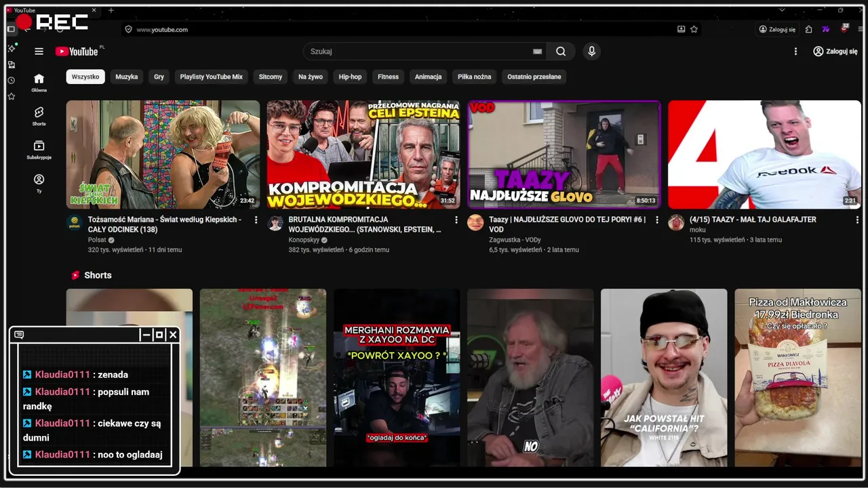This screenshot has height=488, width=868.
Task: Select the Sitcomy filter chip
Action: [x=271, y=77]
